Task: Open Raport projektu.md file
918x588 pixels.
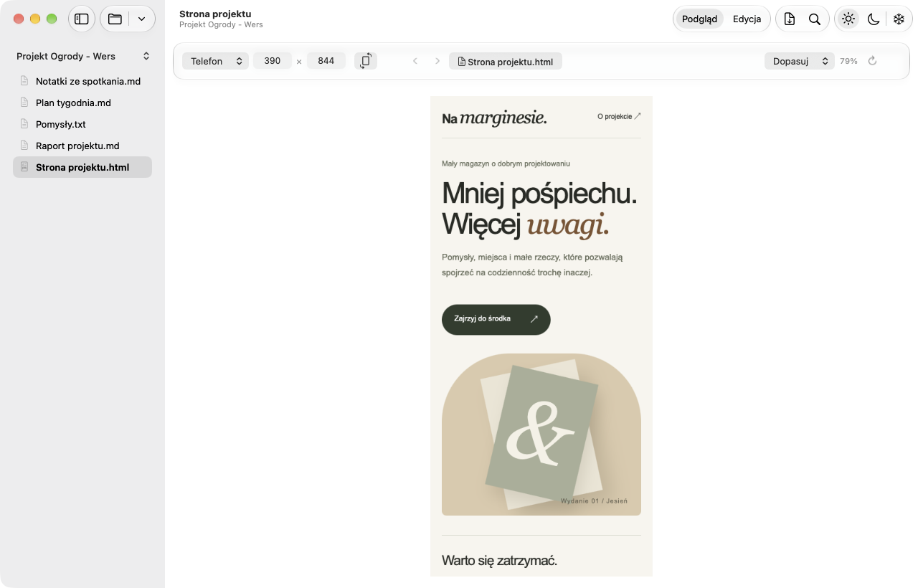Action: [82, 146]
